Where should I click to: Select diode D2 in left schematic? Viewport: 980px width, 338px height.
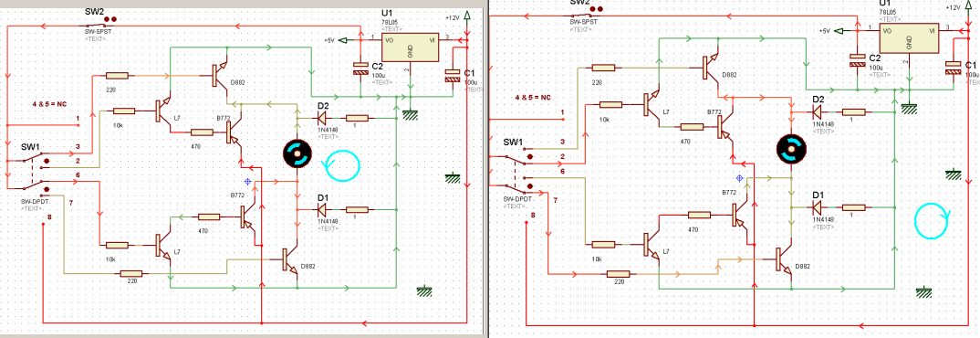[x=322, y=118]
